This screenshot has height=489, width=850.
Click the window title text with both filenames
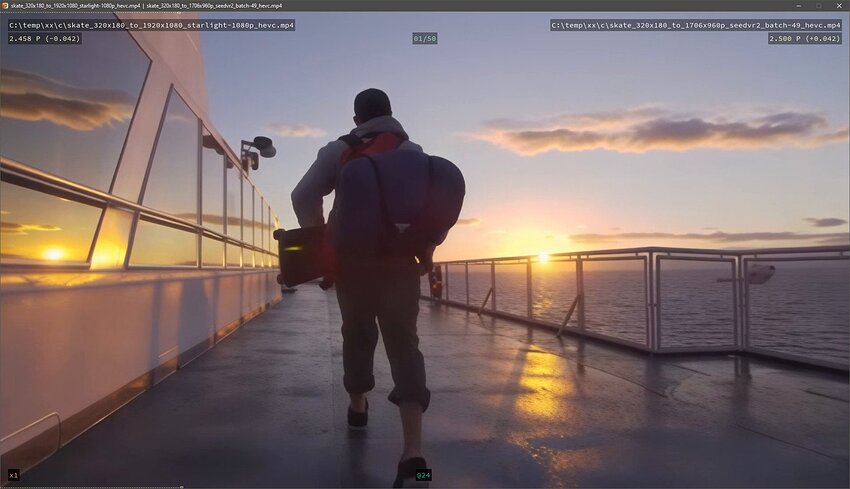(146, 5)
